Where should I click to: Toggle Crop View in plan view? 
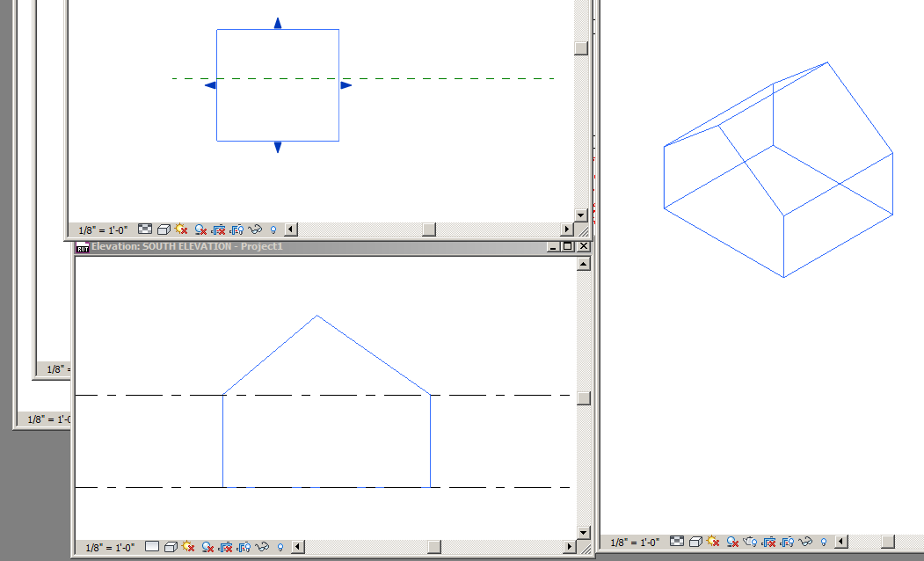(218, 229)
